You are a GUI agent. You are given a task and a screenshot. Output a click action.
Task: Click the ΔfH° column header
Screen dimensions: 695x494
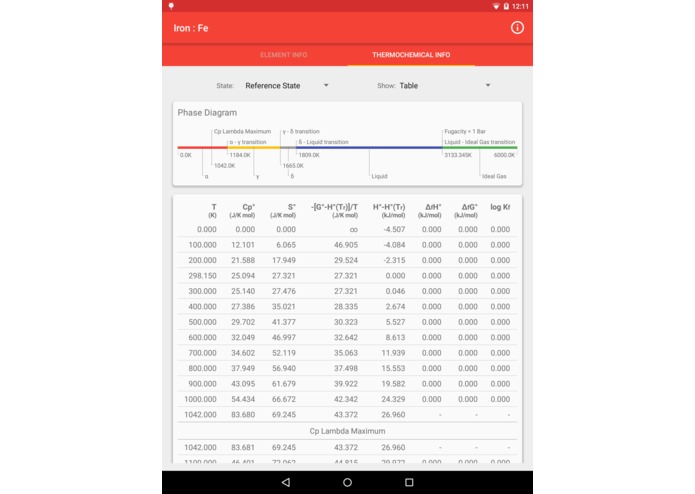tap(429, 210)
